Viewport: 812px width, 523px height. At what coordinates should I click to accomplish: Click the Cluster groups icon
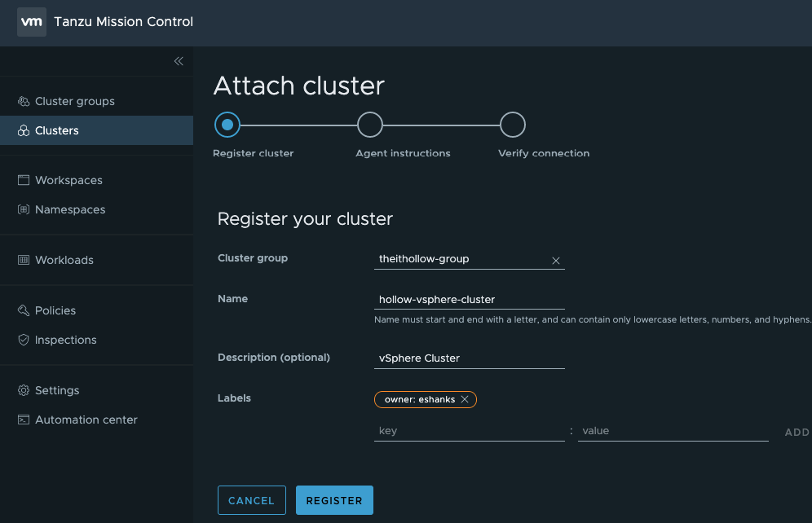coord(24,102)
